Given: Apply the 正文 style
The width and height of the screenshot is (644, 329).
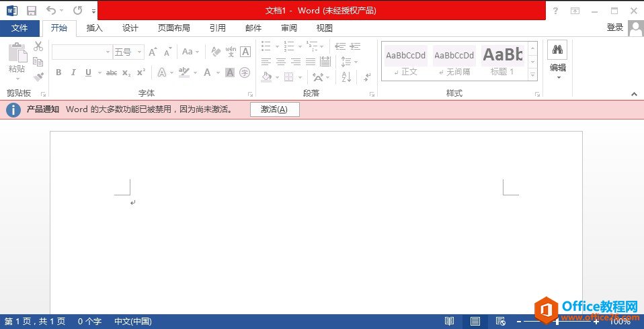Looking at the screenshot, I should (406, 62).
